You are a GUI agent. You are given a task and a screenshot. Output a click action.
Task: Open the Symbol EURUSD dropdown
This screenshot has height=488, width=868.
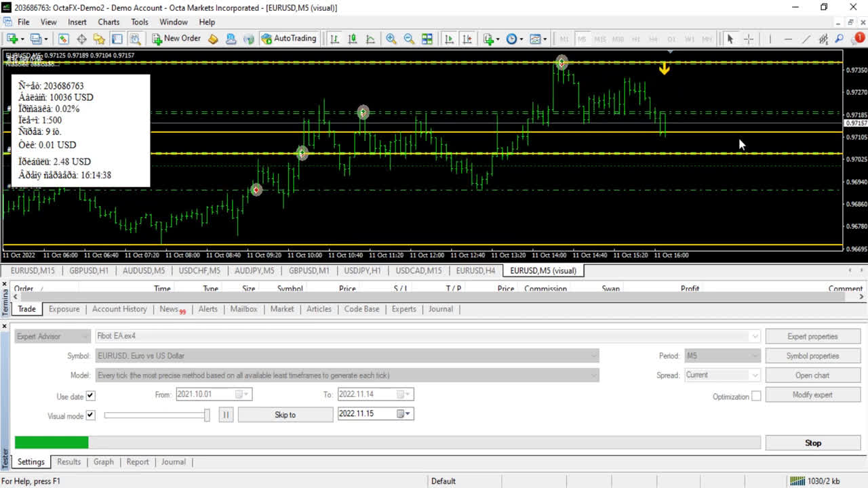347,356
